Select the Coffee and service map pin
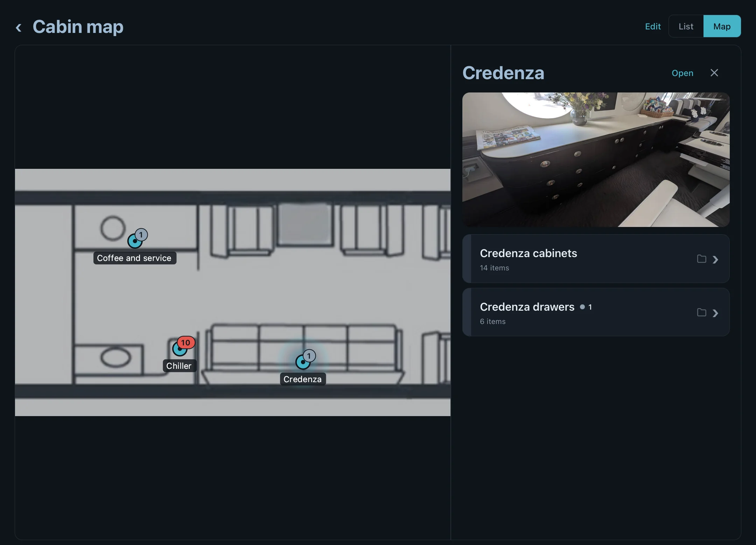 [x=135, y=241]
